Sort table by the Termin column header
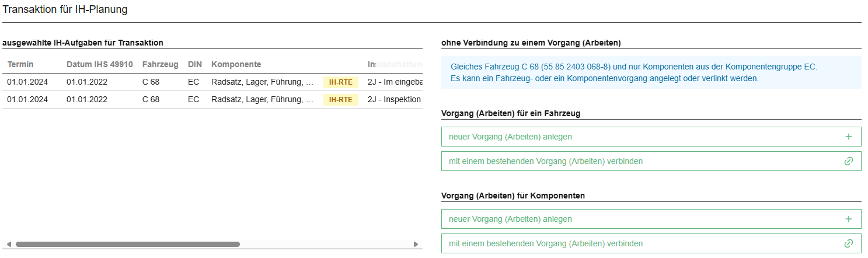The image size is (868, 258). point(20,64)
